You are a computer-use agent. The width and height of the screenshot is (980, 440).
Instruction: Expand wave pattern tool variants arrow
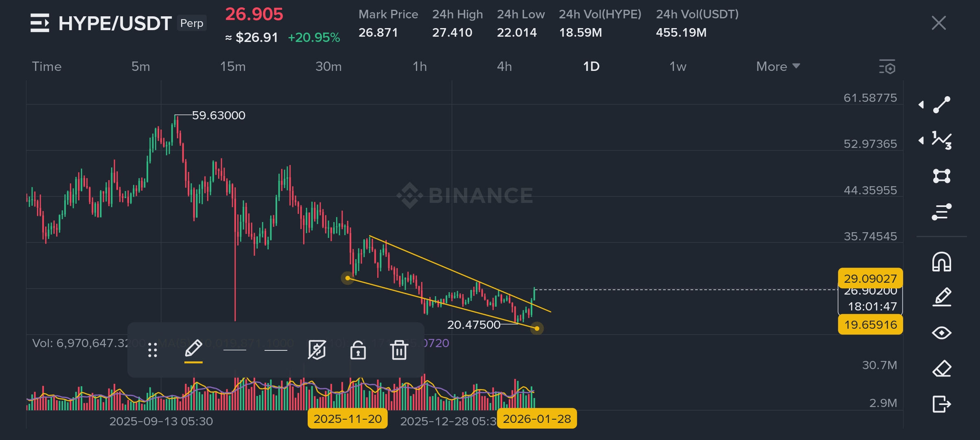pyautogui.click(x=921, y=141)
